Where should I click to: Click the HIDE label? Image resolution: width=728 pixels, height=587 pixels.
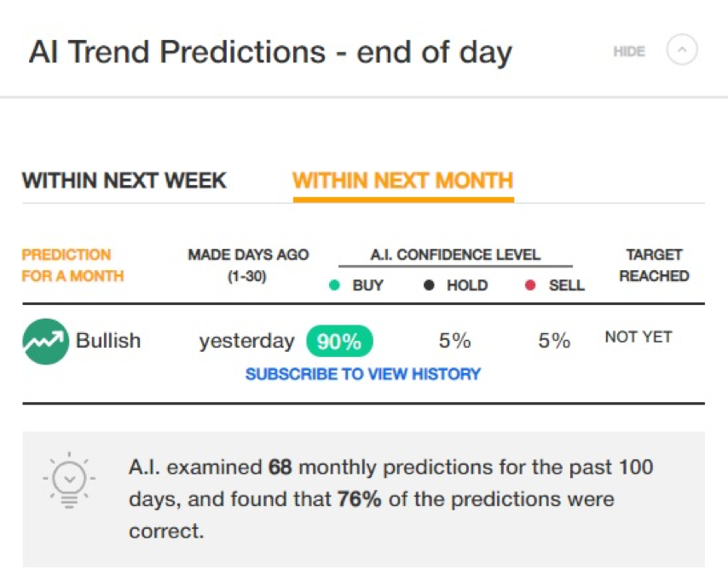(629, 51)
